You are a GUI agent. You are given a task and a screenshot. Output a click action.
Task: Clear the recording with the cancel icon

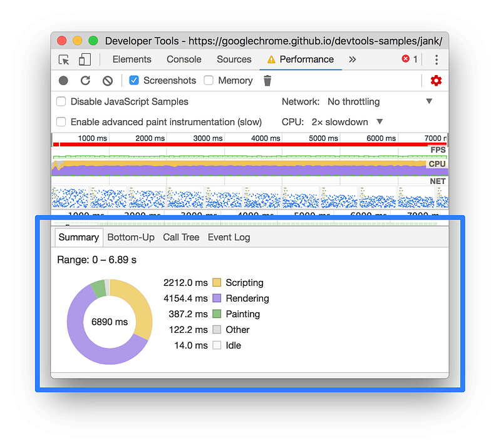coord(108,81)
